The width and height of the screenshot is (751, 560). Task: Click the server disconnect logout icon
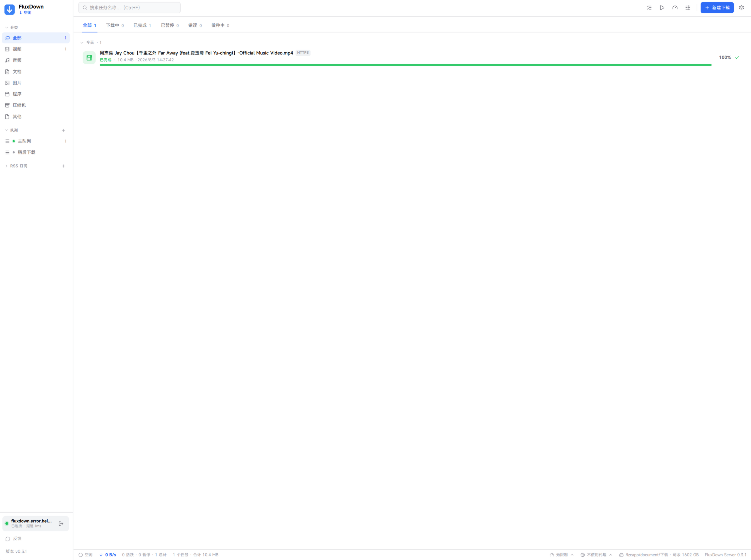(61, 523)
